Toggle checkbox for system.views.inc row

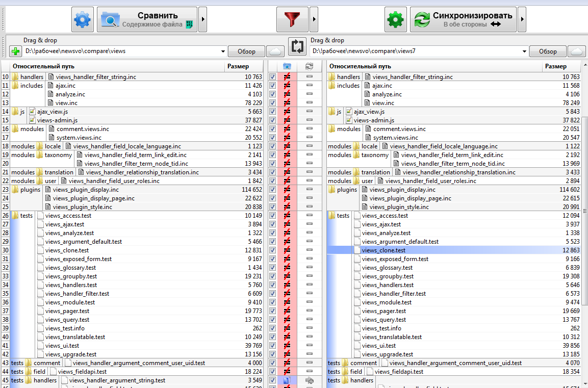click(273, 138)
